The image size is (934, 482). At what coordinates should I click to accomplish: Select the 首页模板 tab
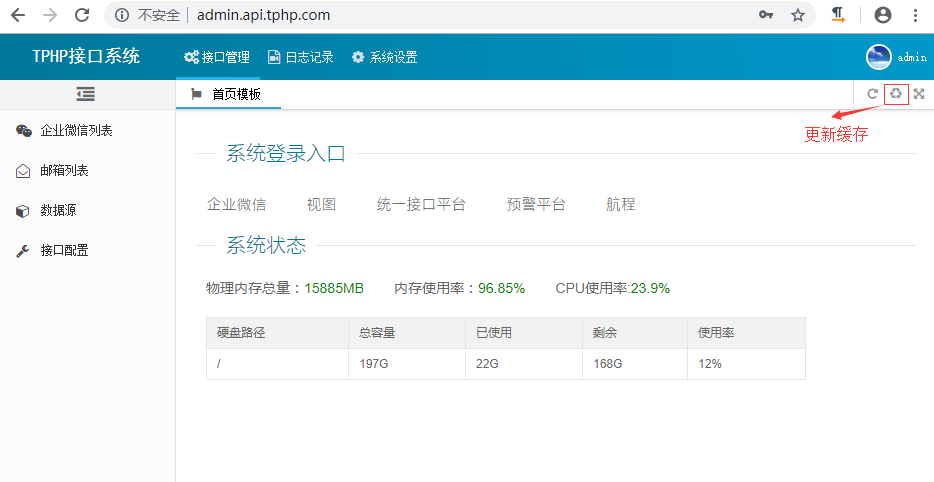[x=228, y=94]
